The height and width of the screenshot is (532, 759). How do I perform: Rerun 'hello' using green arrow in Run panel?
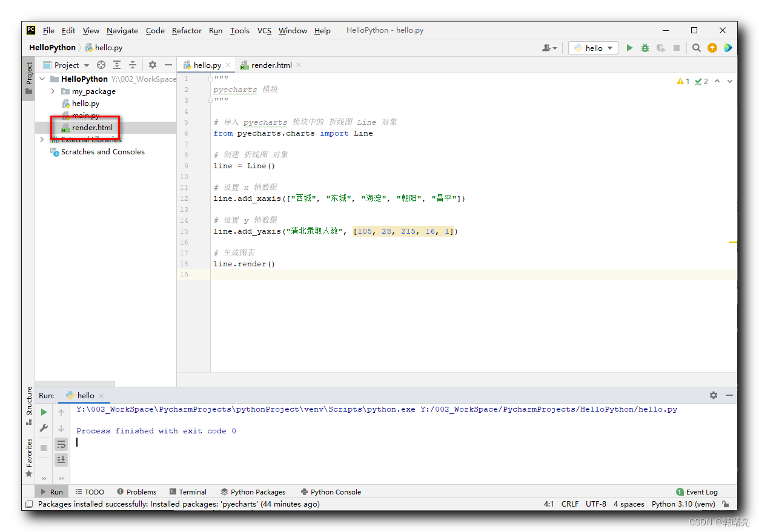(43, 412)
